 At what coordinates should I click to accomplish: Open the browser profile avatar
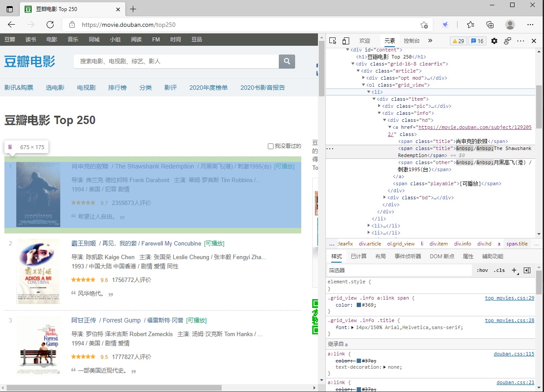510,25
